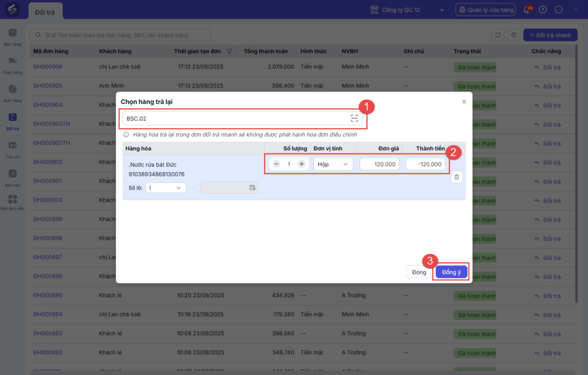Image resolution: width=588 pixels, height=375 pixels.
Task: Open order ĐH000895 link
Action: click(x=48, y=296)
